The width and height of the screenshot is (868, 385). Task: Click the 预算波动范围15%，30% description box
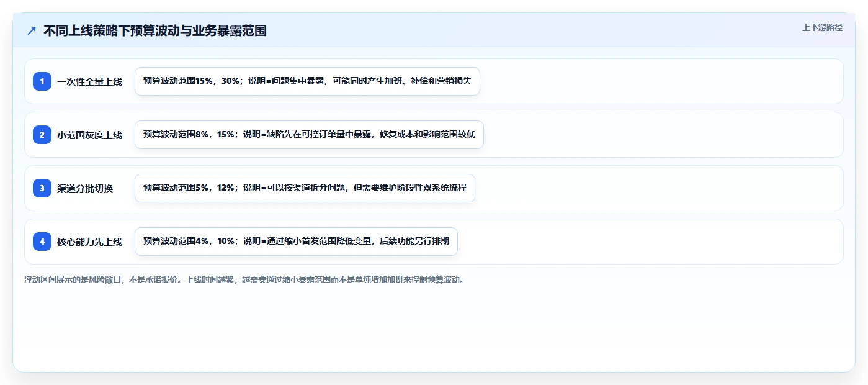click(307, 81)
